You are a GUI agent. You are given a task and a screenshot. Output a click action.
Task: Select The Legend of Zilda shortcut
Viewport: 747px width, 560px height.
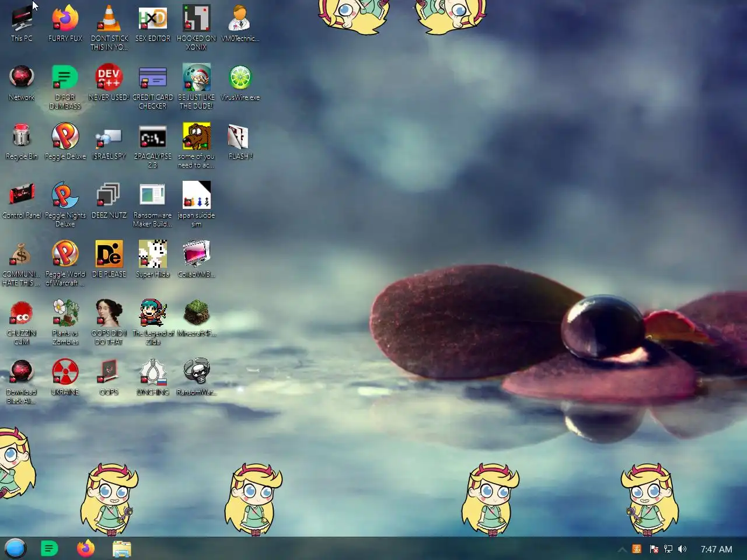pyautogui.click(x=153, y=322)
